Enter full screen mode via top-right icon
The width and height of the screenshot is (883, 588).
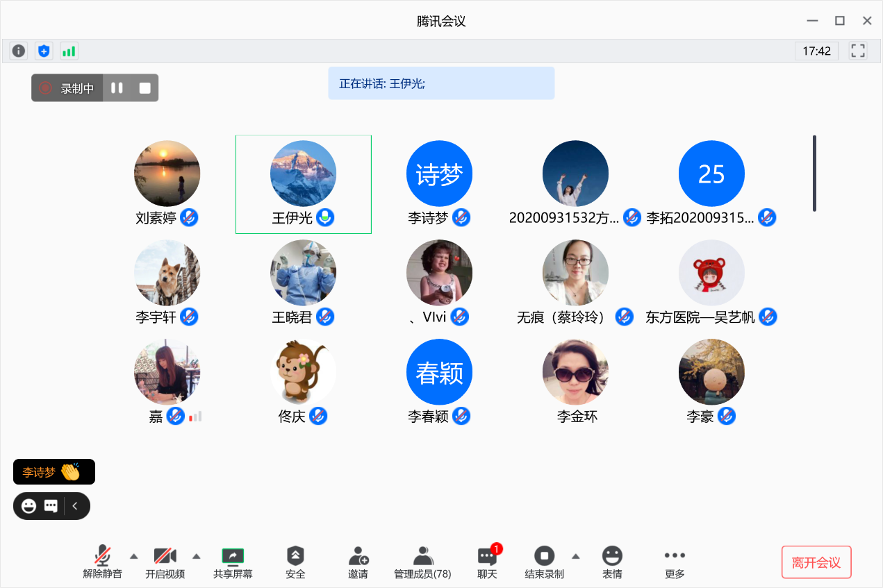point(858,51)
